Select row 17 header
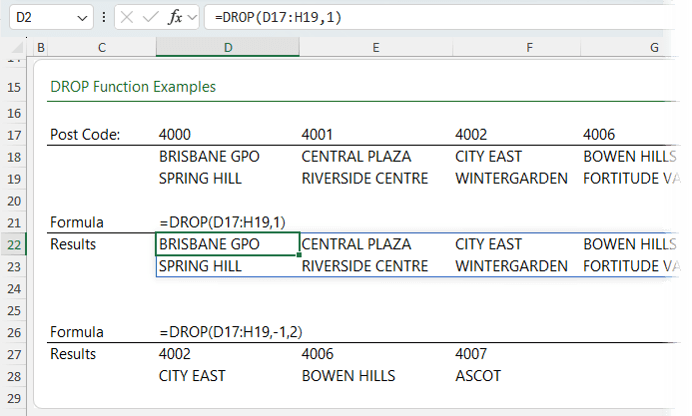The width and height of the screenshot is (692, 416). 14,135
